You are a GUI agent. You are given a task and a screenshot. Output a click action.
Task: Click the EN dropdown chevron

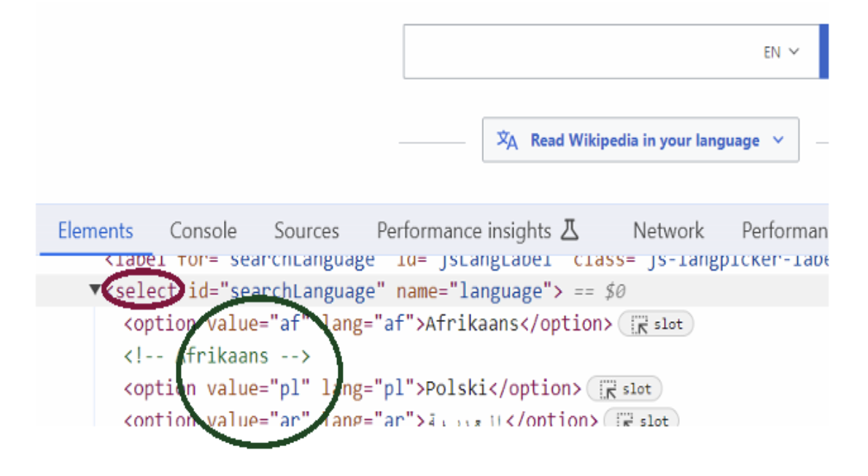[x=794, y=51]
